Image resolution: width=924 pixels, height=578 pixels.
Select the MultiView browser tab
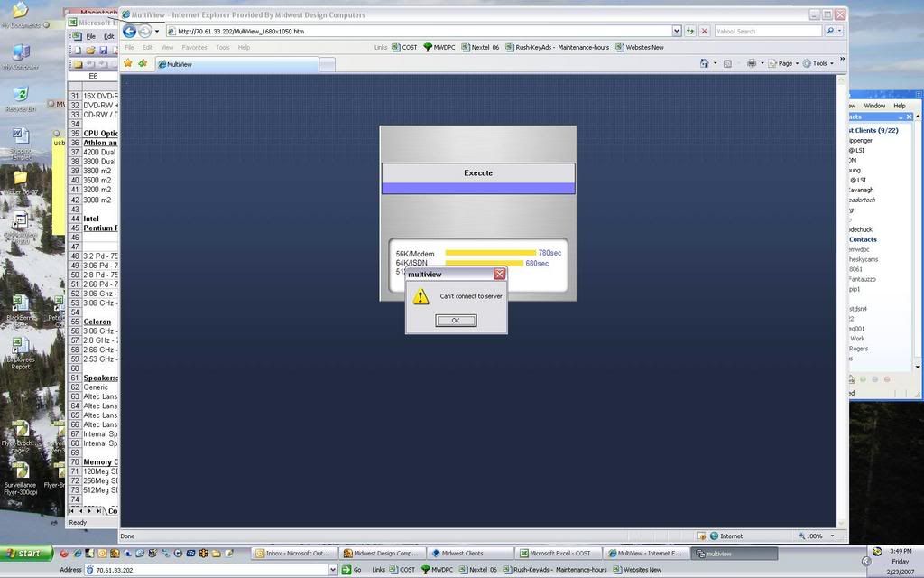point(237,64)
